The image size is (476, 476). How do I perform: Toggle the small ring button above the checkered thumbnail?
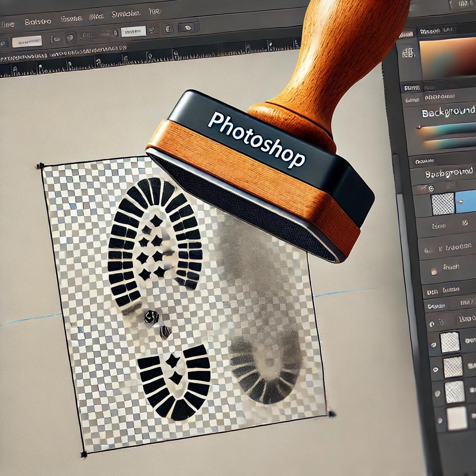[431, 189]
